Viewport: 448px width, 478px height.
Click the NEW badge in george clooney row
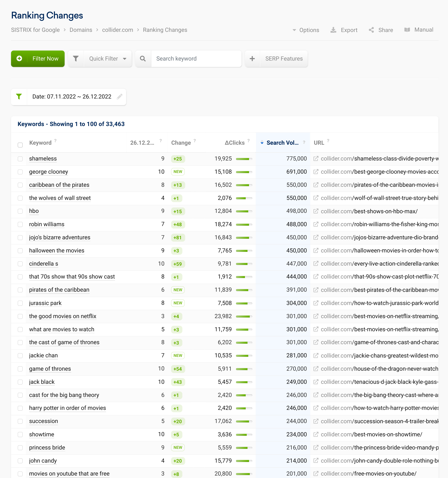[x=178, y=172]
